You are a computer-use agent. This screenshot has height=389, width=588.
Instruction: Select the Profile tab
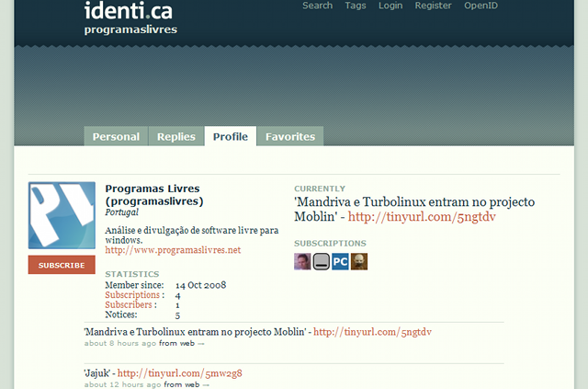231,136
